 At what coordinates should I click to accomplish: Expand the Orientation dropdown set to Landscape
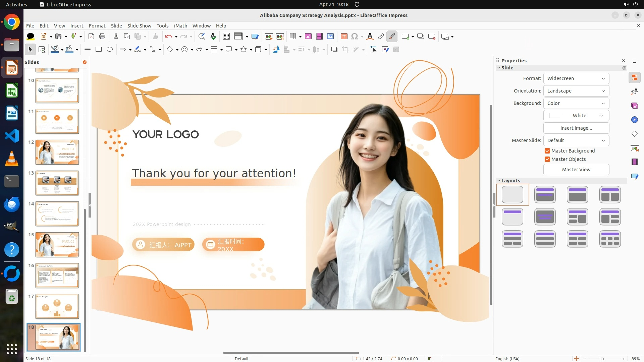(576, 91)
